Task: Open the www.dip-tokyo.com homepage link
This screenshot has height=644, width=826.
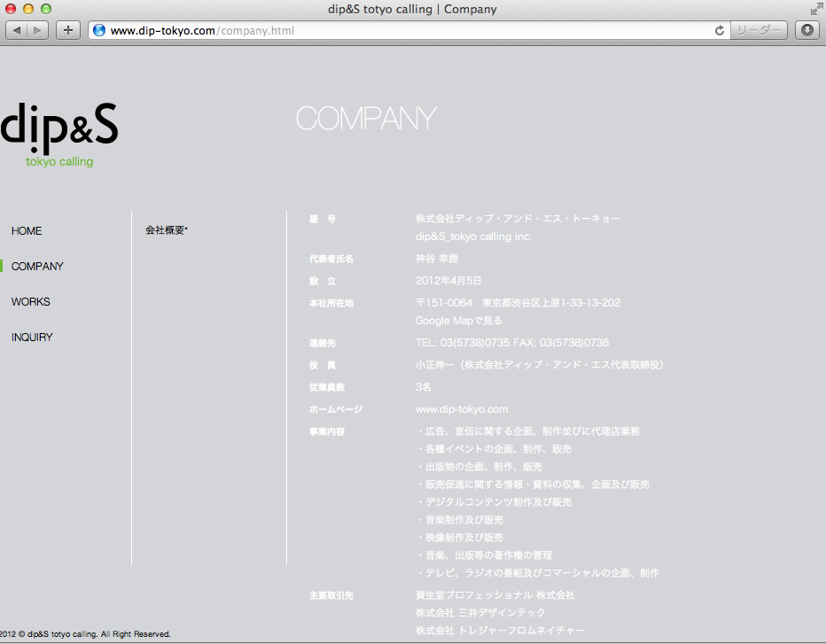Action: 462,409
